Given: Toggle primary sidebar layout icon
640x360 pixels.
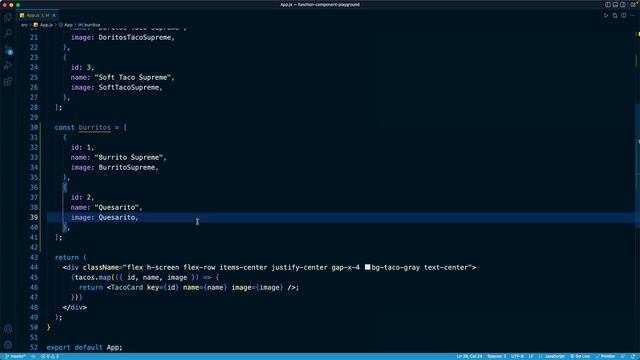Looking at the screenshot, I should 608,4.
